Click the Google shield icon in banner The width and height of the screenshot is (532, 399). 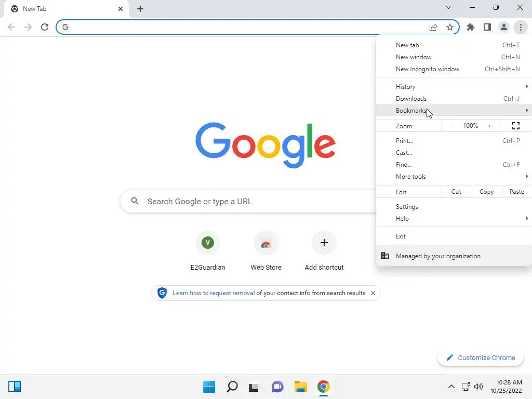pyautogui.click(x=162, y=293)
